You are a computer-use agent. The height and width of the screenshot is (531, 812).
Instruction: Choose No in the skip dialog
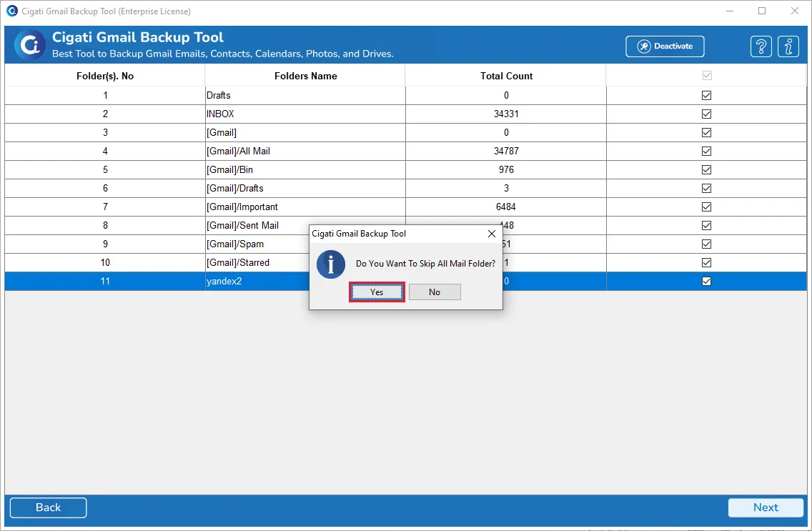click(x=435, y=292)
